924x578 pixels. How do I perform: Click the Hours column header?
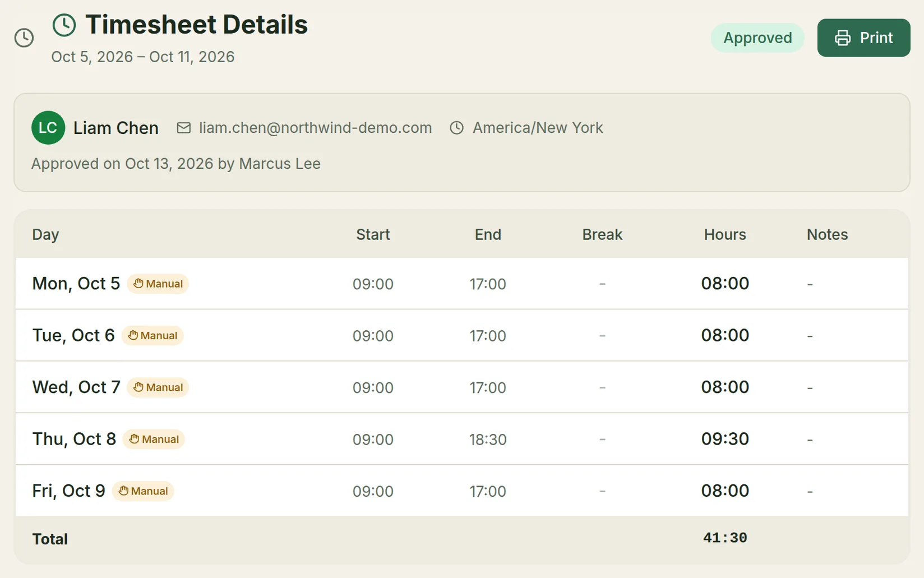click(x=725, y=234)
